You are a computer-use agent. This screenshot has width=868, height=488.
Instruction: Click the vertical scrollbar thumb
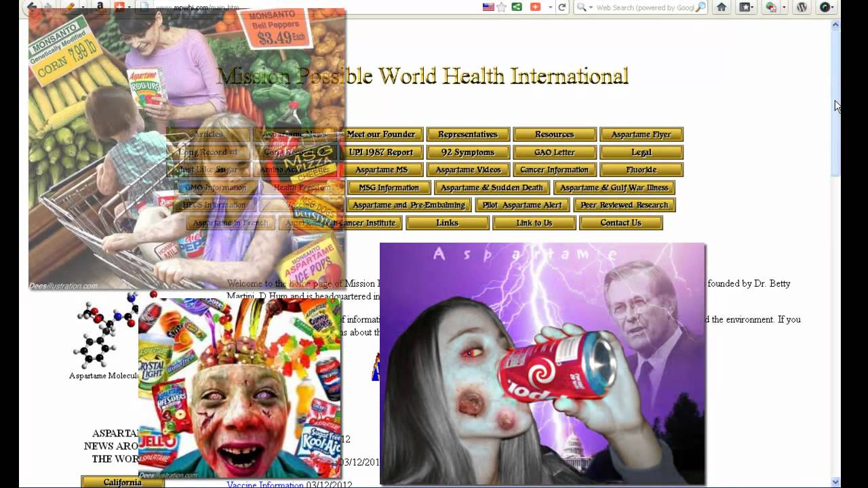click(836, 103)
